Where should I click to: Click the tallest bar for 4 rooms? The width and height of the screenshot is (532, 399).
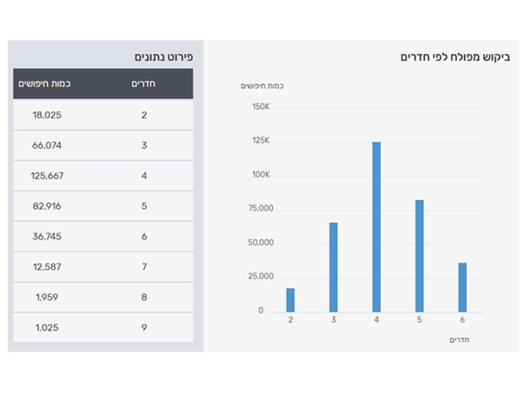[376, 227]
